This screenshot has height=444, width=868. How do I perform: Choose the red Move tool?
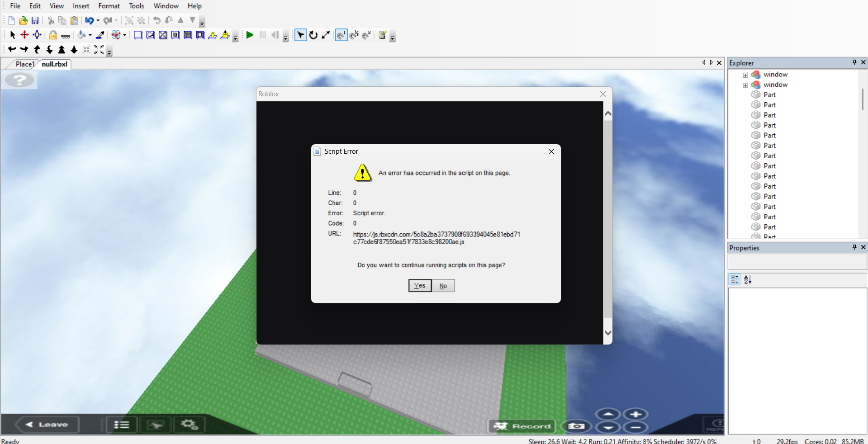pyautogui.click(x=24, y=35)
